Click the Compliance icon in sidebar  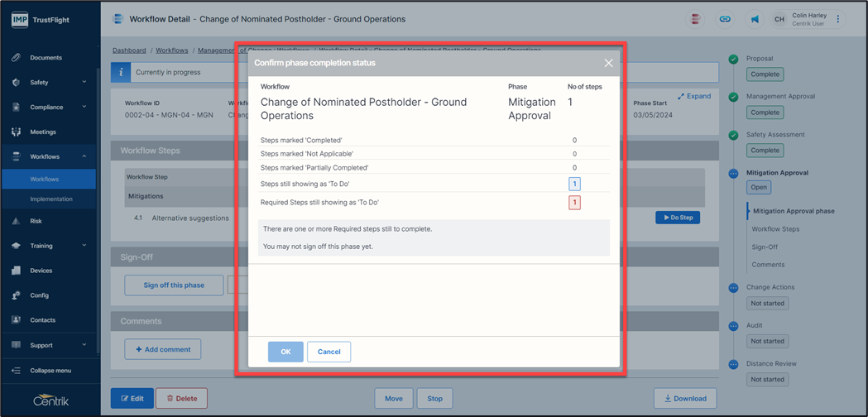[16, 108]
